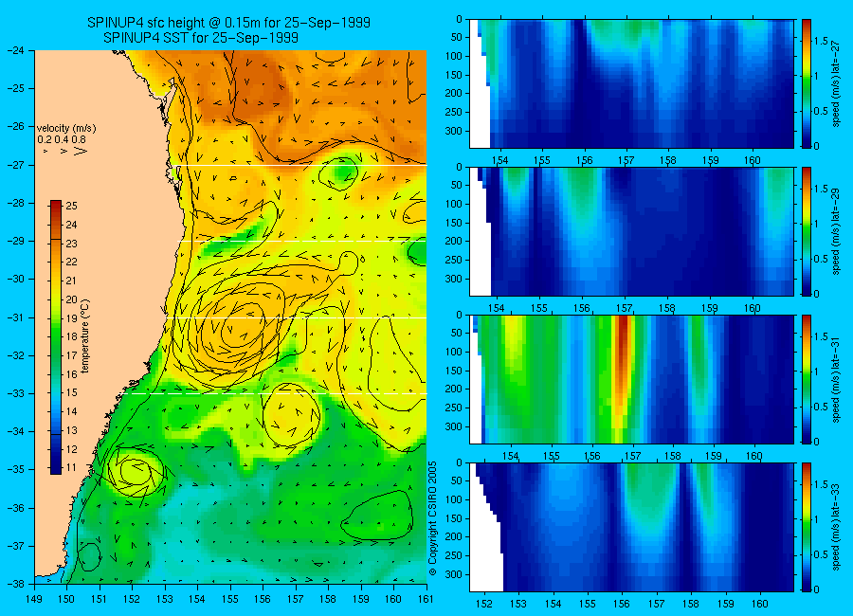Click the "25" value on temperature color bar
This screenshot has width=853, height=616.
[71, 206]
